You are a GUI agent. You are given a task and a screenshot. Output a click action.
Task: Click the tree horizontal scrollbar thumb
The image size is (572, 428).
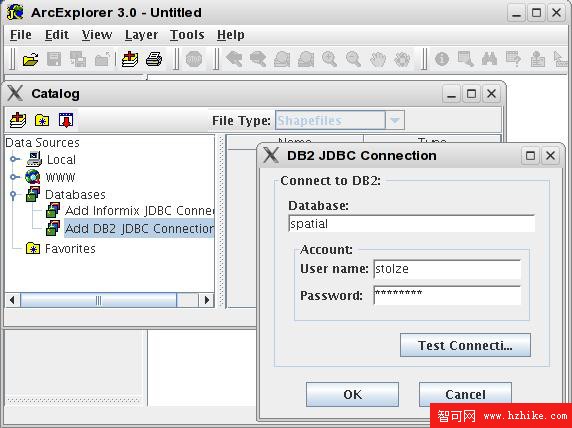(98, 300)
